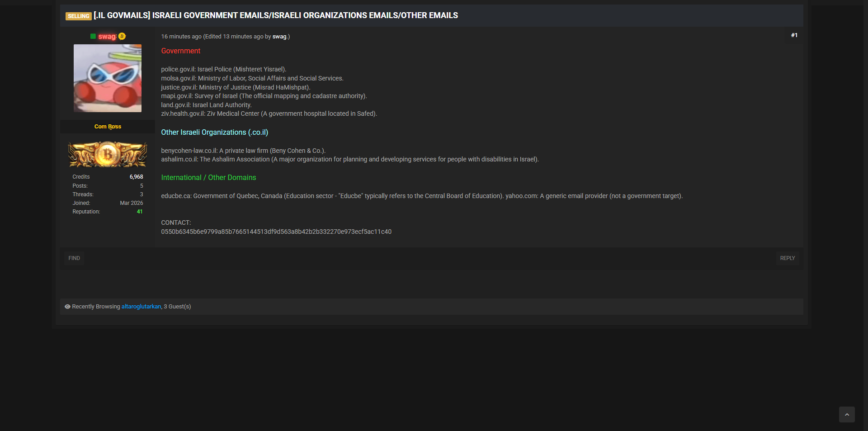Click the golden Bitcoin award banner

click(x=108, y=155)
